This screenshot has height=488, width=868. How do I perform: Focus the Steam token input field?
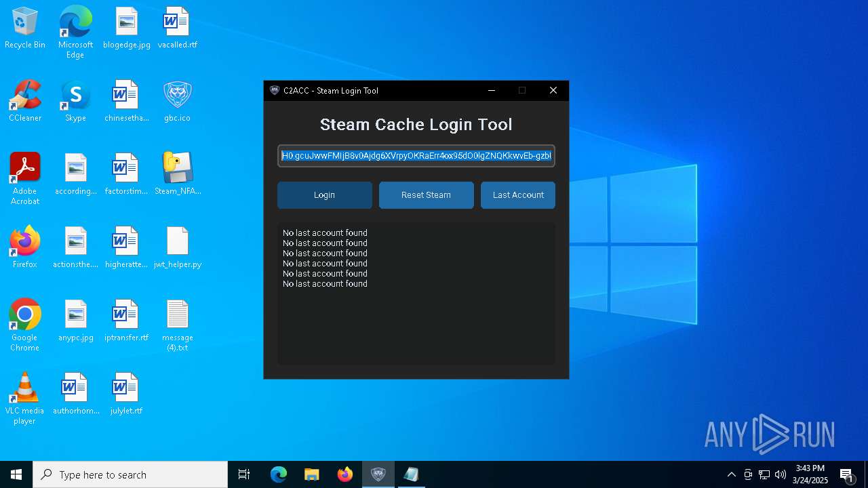416,156
